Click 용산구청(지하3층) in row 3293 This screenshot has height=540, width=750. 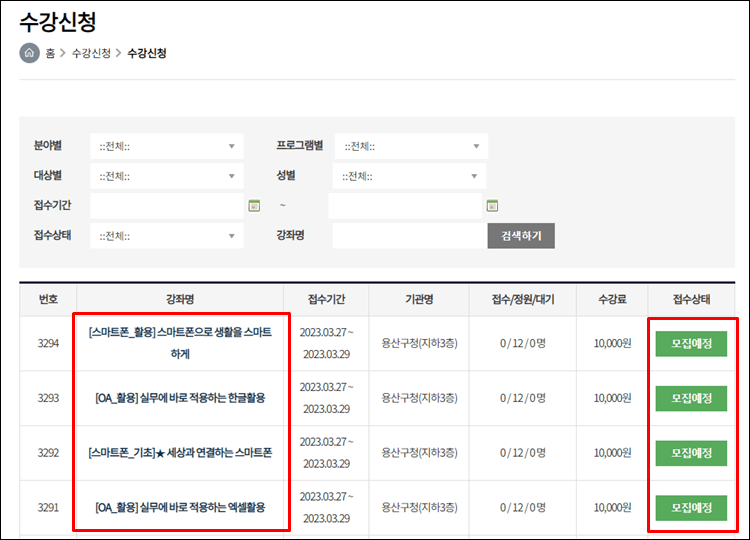click(419, 398)
